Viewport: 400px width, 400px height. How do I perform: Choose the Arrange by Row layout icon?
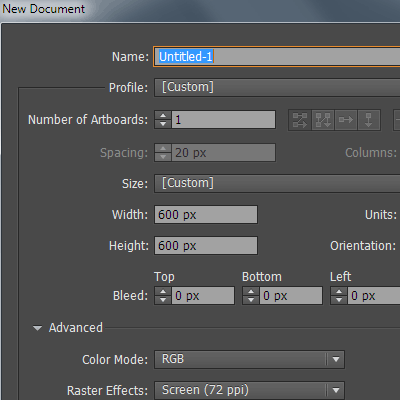tap(346, 120)
